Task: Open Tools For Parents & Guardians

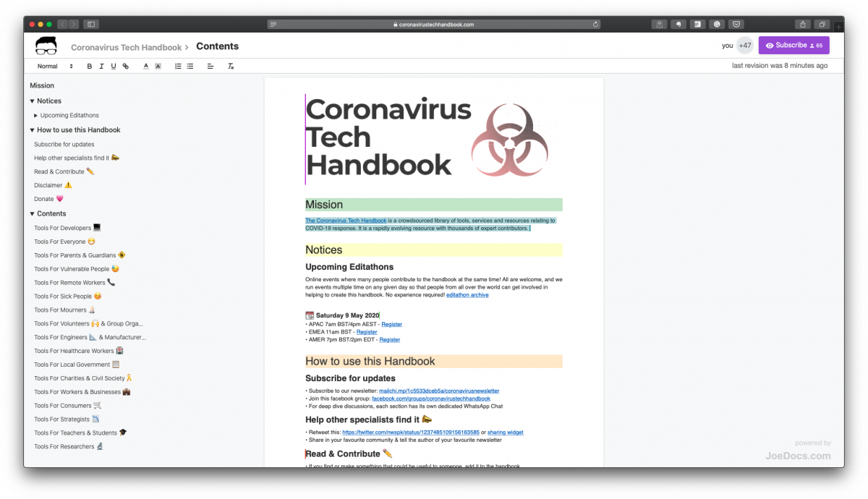Action: tap(80, 255)
